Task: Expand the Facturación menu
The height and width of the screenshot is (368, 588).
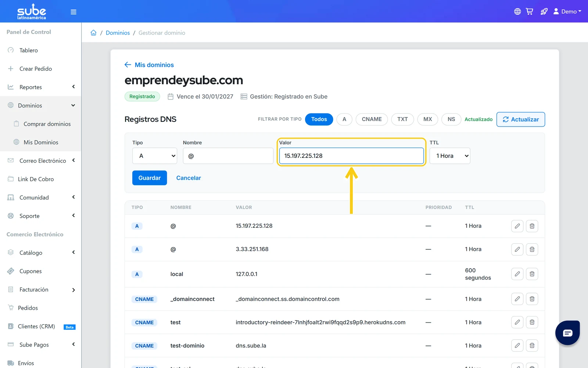Action: [40, 290]
